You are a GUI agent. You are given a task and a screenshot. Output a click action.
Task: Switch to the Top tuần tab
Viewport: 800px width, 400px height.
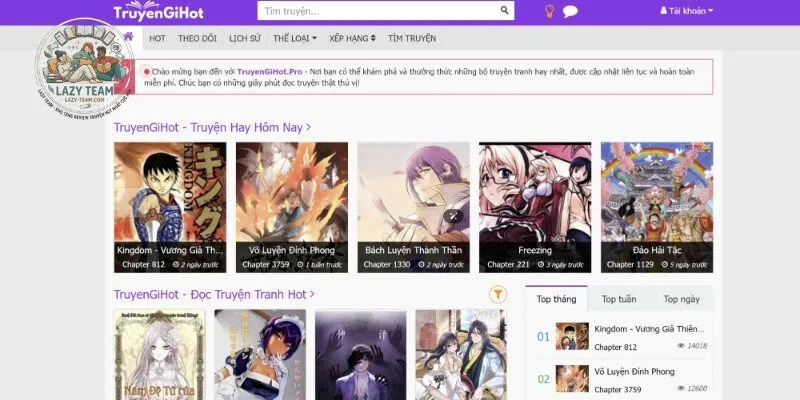pos(619,299)
